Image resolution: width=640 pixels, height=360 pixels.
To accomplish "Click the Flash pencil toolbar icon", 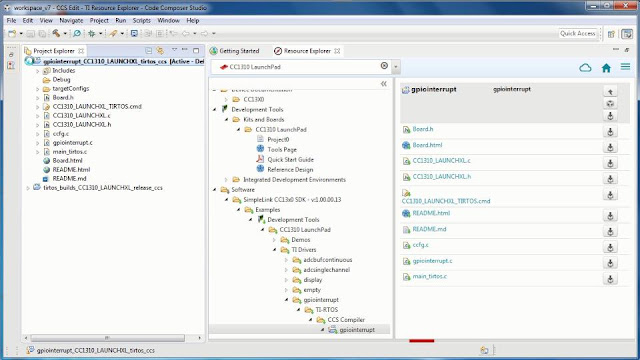I will pyautogui.click(x=113, y=33).
